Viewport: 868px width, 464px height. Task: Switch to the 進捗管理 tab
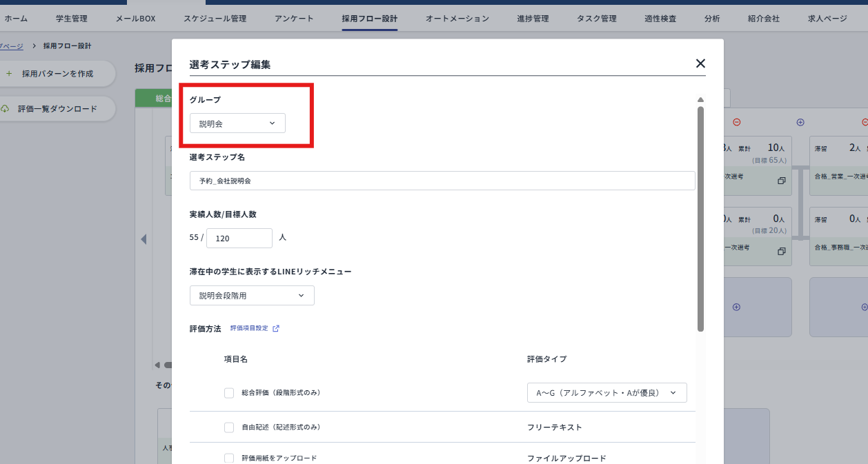point(532,18)
